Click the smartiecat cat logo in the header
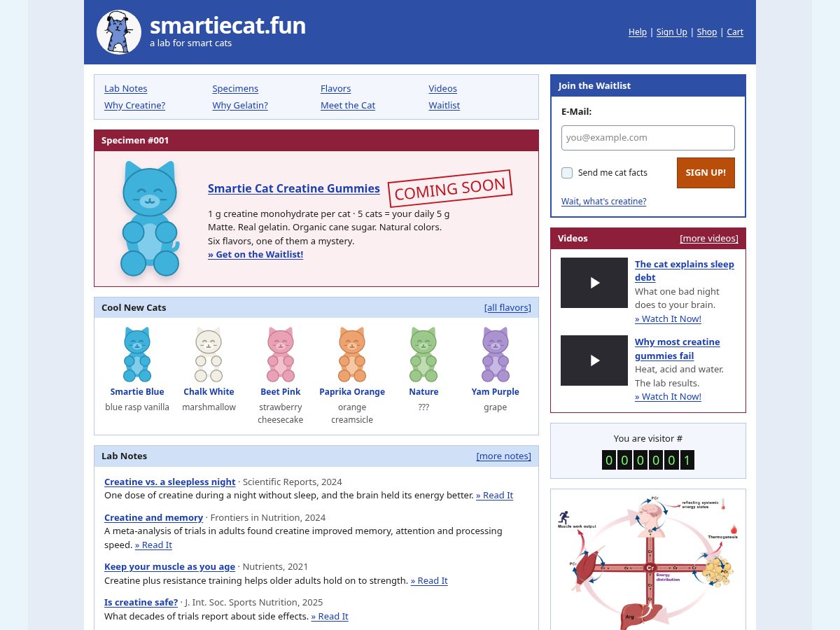Image resolution: width=840 pixels, height=630 pixels. click(119, 32)
